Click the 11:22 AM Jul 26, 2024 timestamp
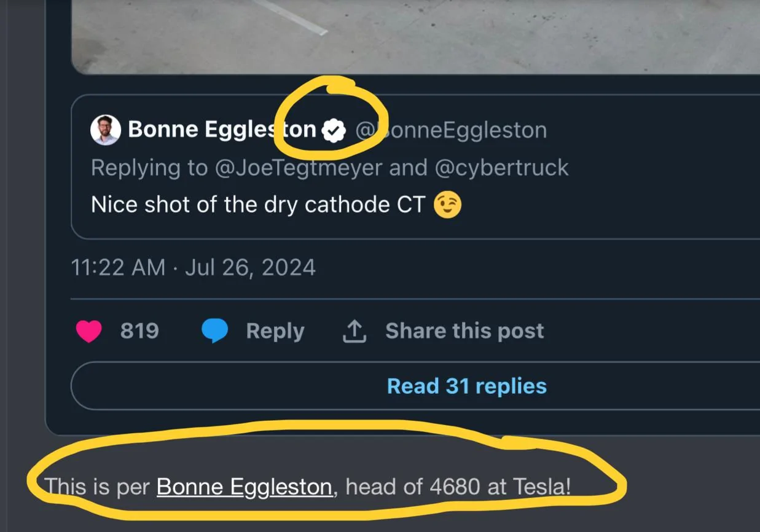 coord(194,268)
